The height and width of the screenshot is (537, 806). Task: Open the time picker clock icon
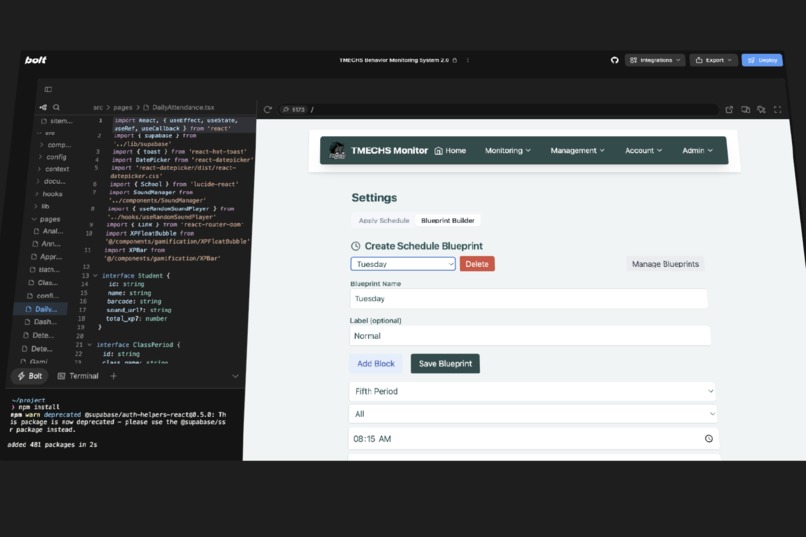tap(709, 438)
